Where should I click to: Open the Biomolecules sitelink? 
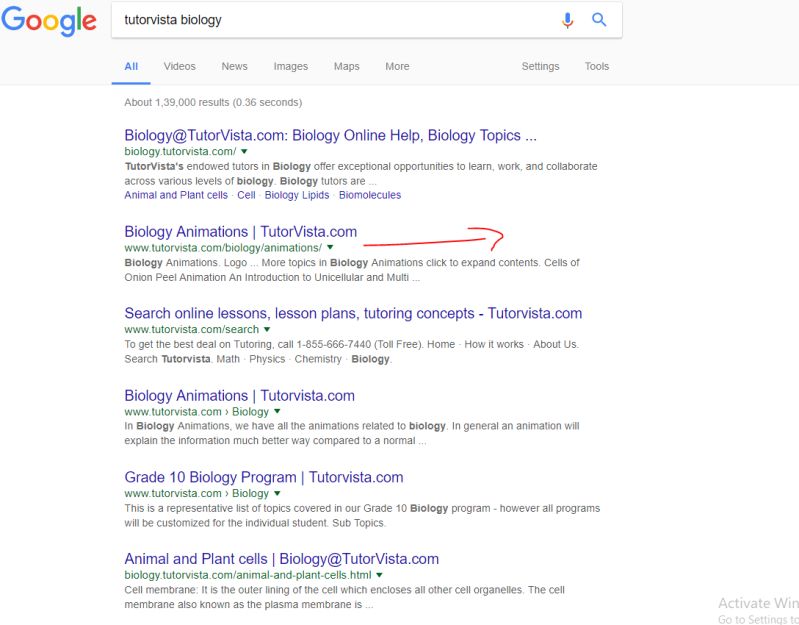pos(370,195)
